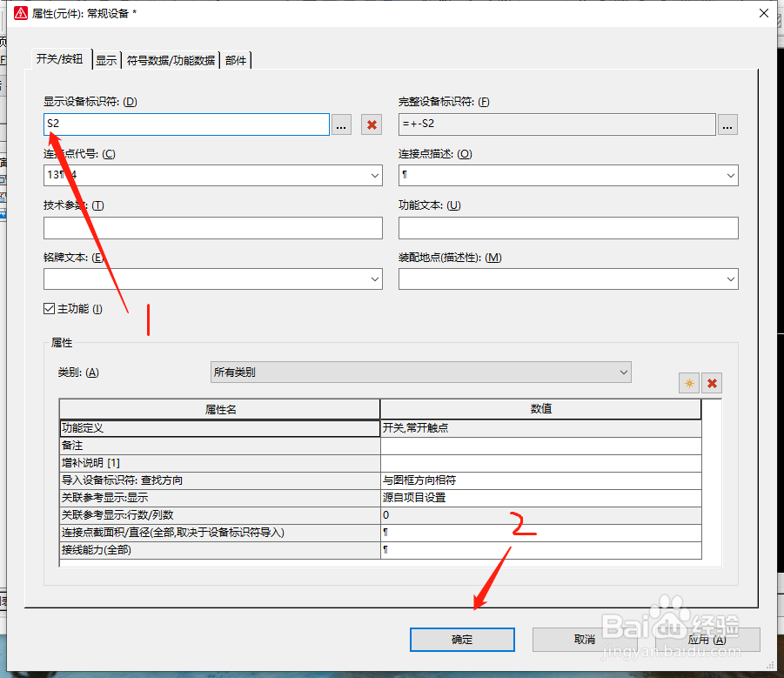Viewport: 784px width, 678px height.
Task: Click the value cell 0 for 行数/列数
Action: pyautogui.click(x=541, y=515)
